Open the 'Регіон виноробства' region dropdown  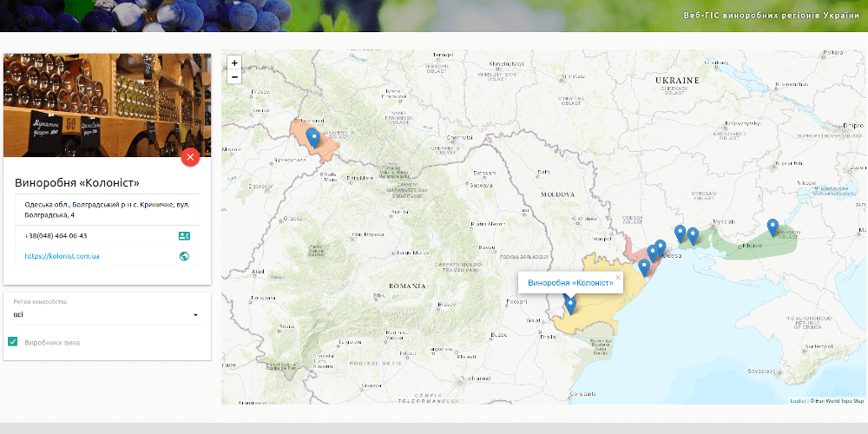point(106,315)
